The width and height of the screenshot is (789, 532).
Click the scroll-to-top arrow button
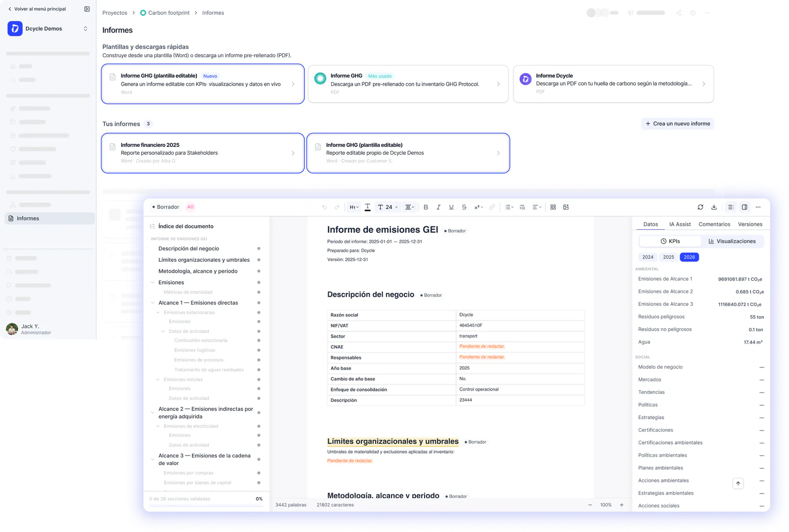(738, 484)
